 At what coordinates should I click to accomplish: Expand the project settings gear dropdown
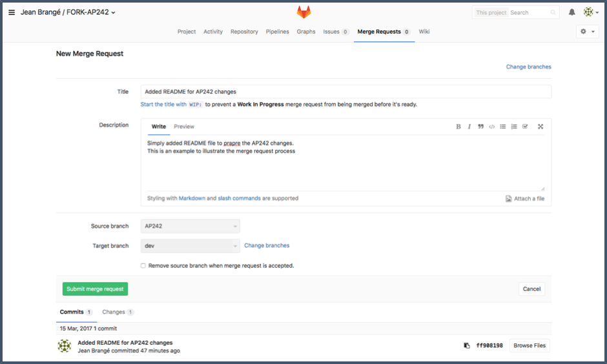click(x=587, y=32)
